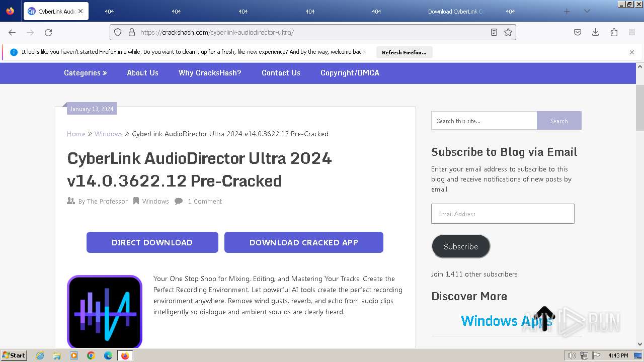The width and height of the screenshot is (644, 362).
Task: Click the page scrollbar up arrow
Action: tap(640, 66)
